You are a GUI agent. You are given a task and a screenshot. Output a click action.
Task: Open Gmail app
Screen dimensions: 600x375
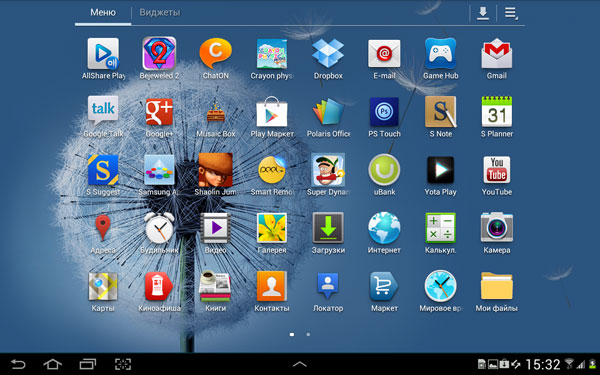497,54
